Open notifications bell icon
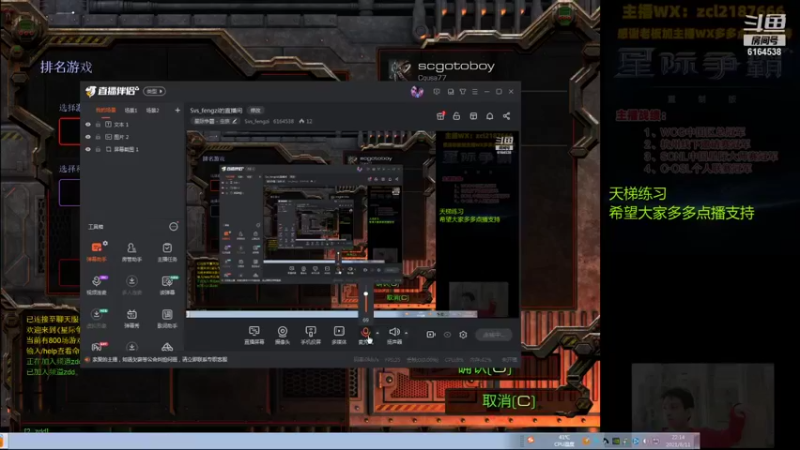This screenshot has height=450, width=800. click(489, 116)
